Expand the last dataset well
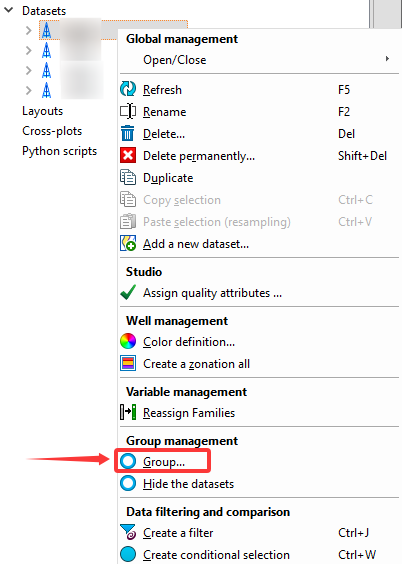 click(x=28, y=90)
